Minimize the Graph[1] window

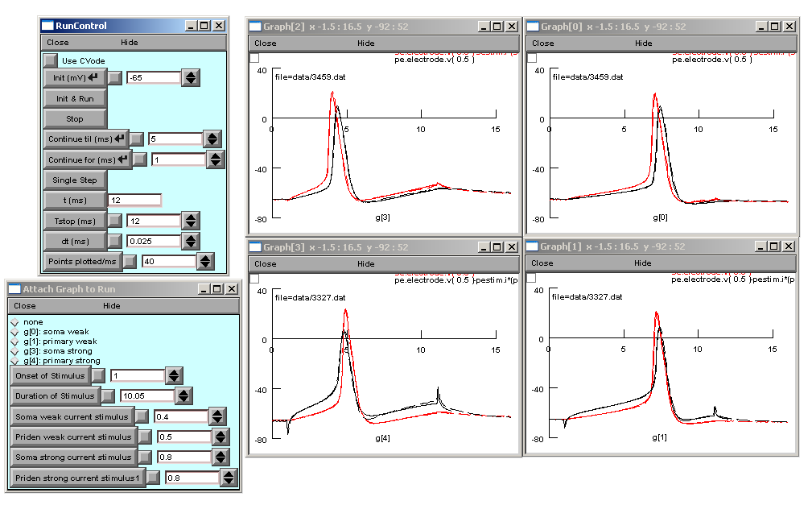760,246
